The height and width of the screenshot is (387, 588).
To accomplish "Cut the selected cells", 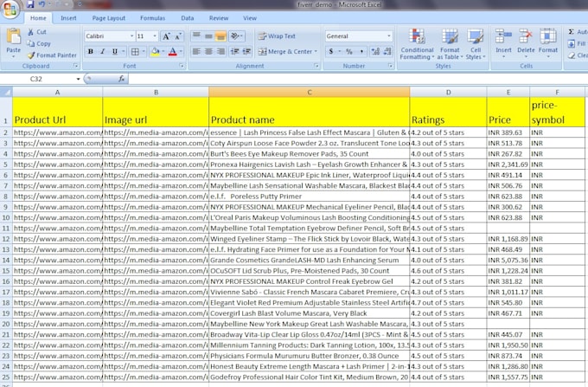I will coord(36,32).
